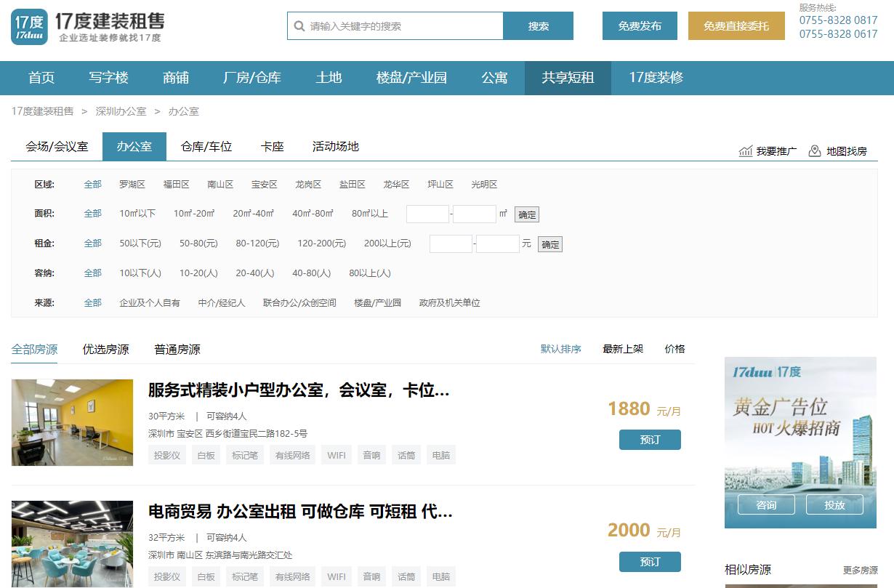Sort listings by 价格
The image size is (894, 588).
(674, 349)
